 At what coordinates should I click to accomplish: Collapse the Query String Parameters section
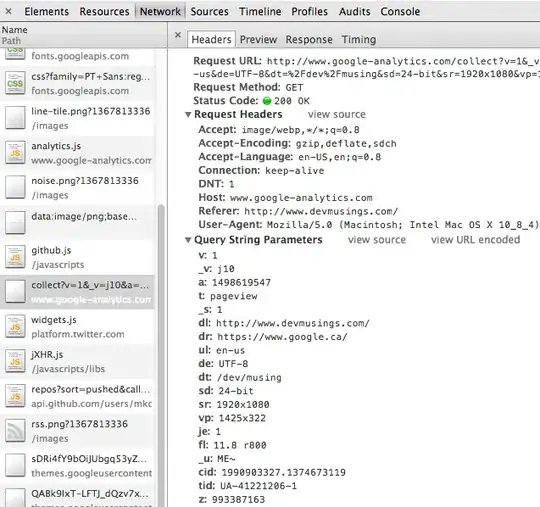point(188,240)
